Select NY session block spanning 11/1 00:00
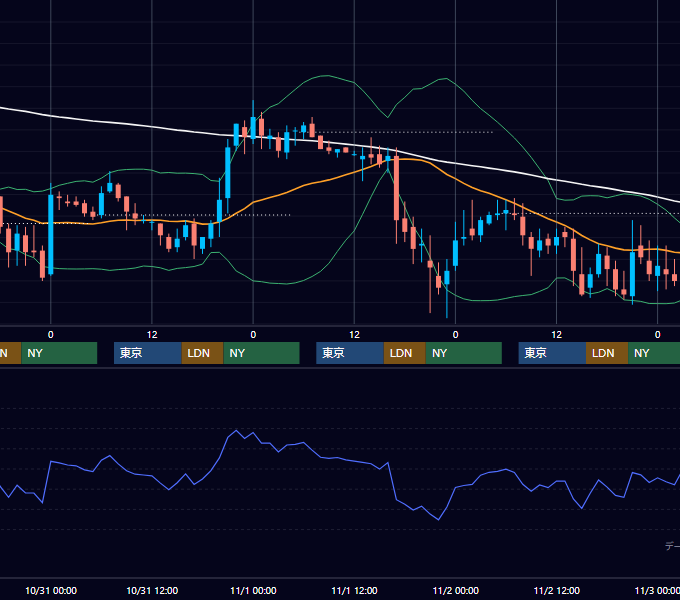Viewport: 680px width, 600px height. click(262, 353)
